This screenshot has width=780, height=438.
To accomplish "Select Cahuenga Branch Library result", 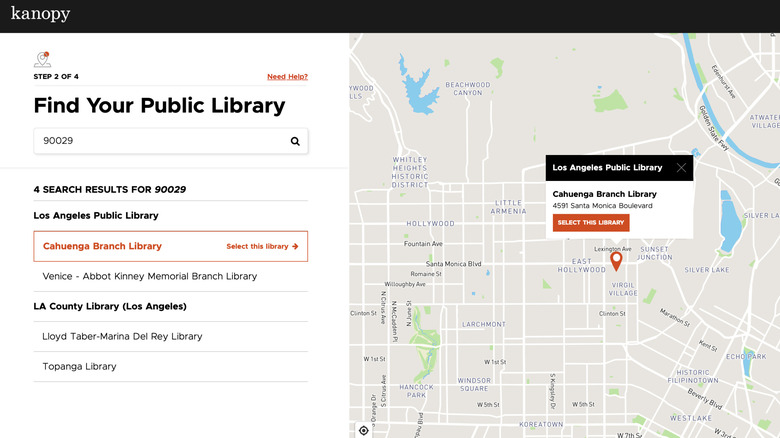I will (x=102, y=246).
